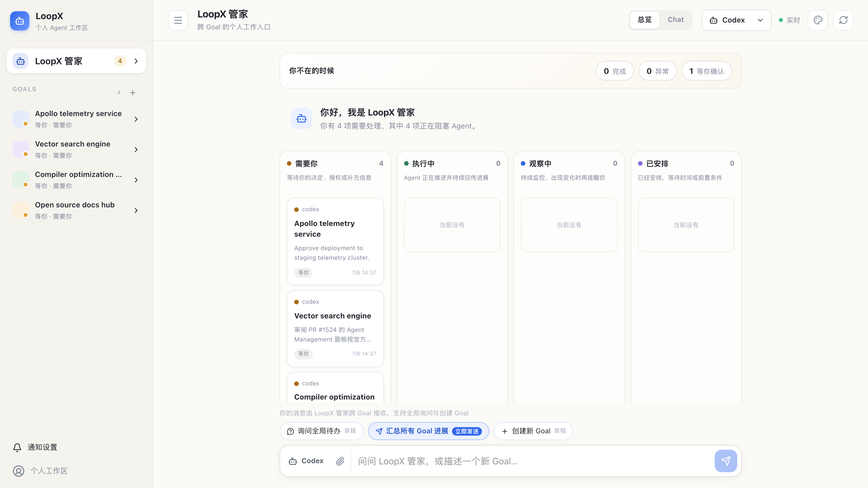Image resolution: width=868 pixels, height=488 pixels.
Task: Click the LoopX 管家 sidebar robot icon
Action: click(x=21, y=61)
